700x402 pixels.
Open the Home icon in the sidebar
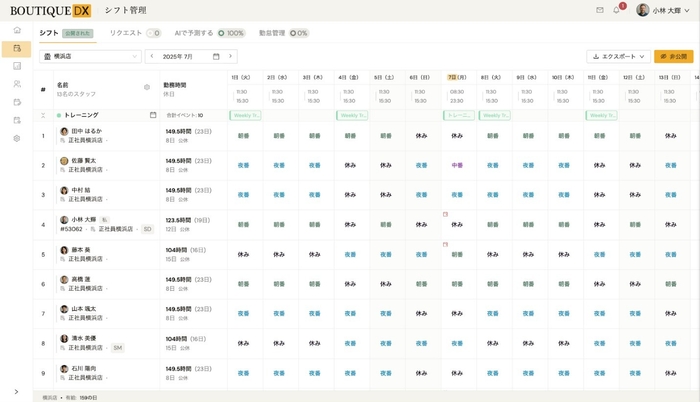pyautogui.click(x=16, y=30)
